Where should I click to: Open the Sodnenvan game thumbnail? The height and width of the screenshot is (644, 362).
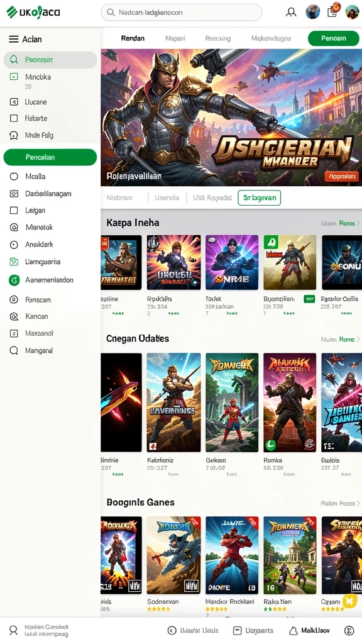coord(173,555)
